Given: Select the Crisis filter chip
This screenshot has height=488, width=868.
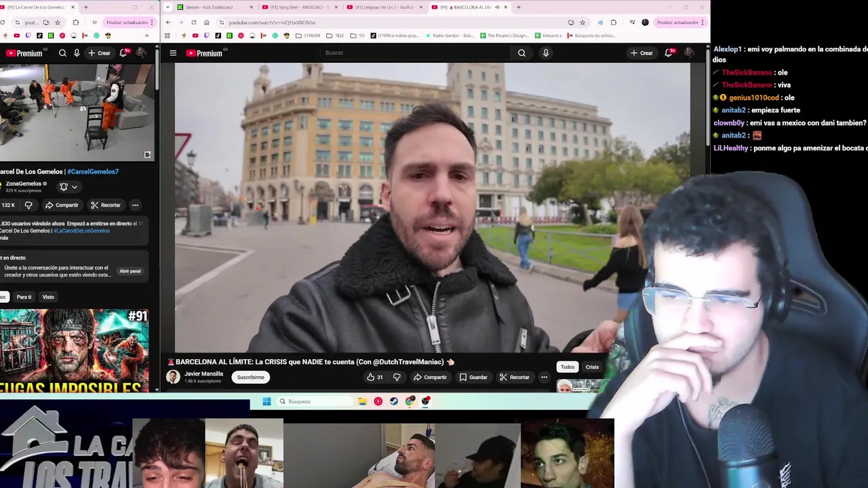Looking at the screenshot, I should pyautogui.click(x=592, y=367).
